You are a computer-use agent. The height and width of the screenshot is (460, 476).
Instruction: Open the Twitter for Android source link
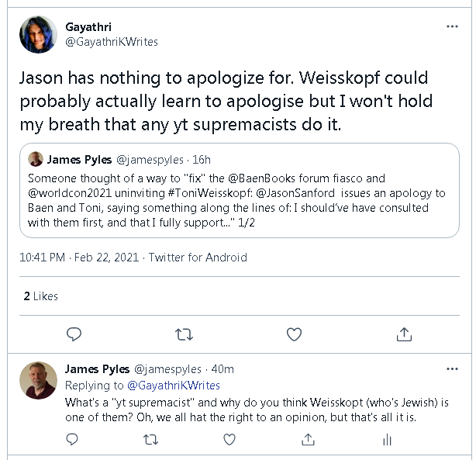(x=197, y=258)
